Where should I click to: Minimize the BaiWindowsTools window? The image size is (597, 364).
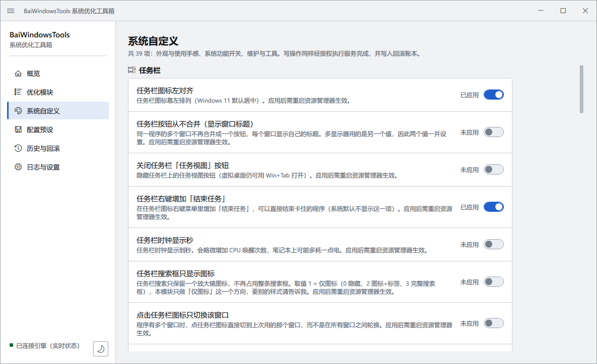(541, 11)
